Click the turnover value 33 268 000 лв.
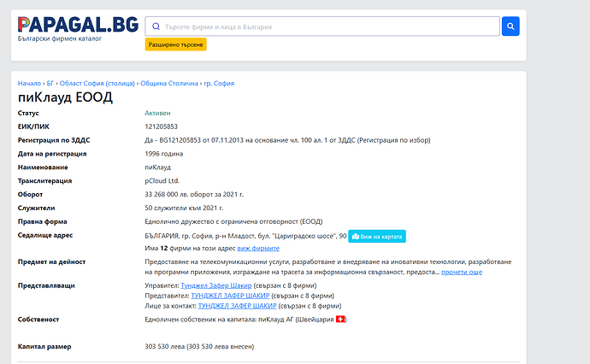This screenshot has height=364, width=590. pyautogui.click(x=167, y=195)
